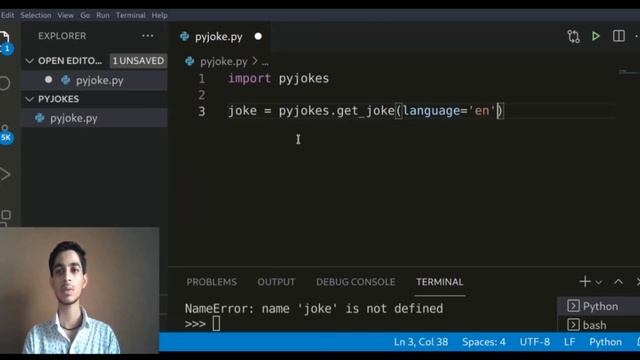
Task: Switch to the Debug Console tab
Action: (356, 282)
